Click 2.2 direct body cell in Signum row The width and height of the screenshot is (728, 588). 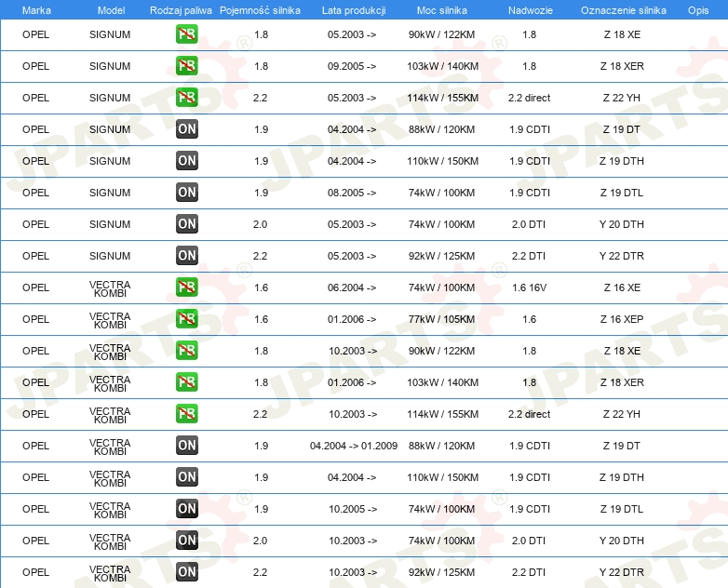530,98
